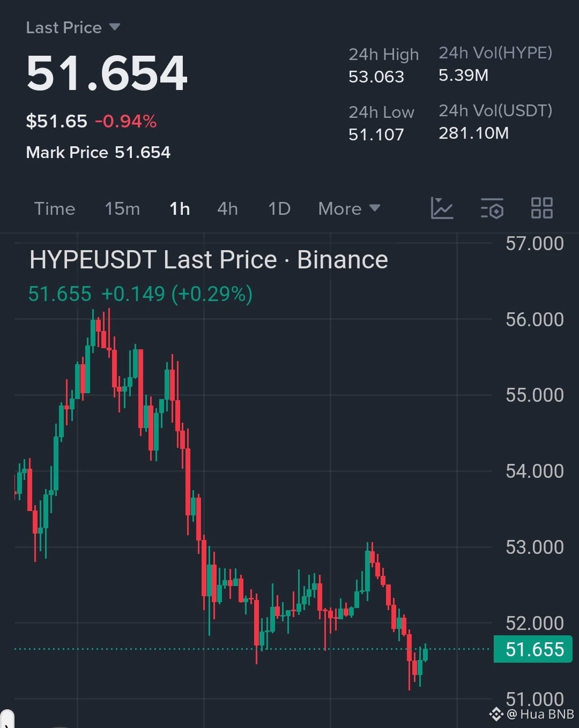Viewport: 579px width, 728px height.
Task: Click the latest green candle on the chart
Action: [426, 654]
